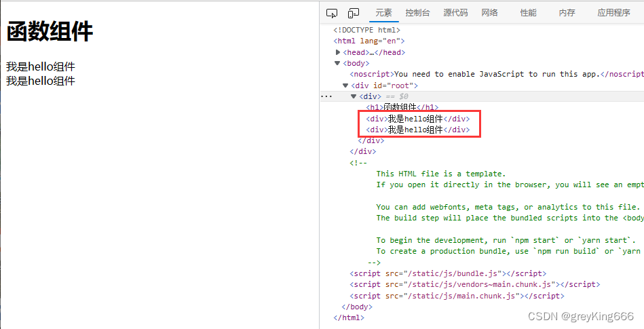The image size is (644, 329).
Task: Expand the head element node
Action: (338, 52)
